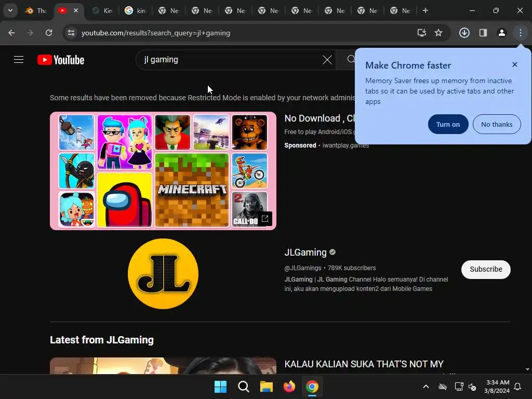Open Chrome profile icon
The width and height of the screenshot is (532, 399).
click(502, 33)
